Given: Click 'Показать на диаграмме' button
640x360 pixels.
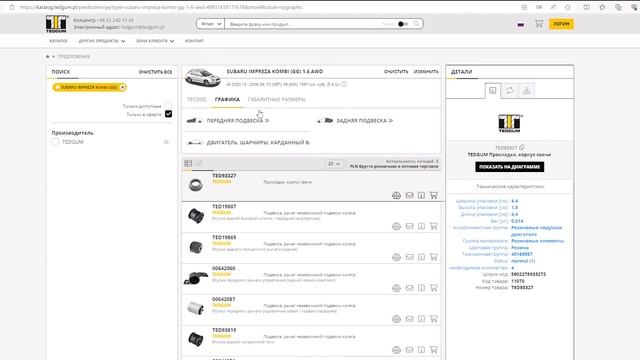Looking at the screenshot, I should coord(509,167).
